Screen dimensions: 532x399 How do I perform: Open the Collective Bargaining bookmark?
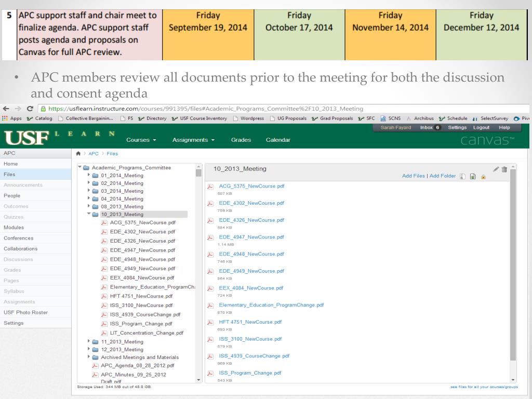click(x=86, y=118)
